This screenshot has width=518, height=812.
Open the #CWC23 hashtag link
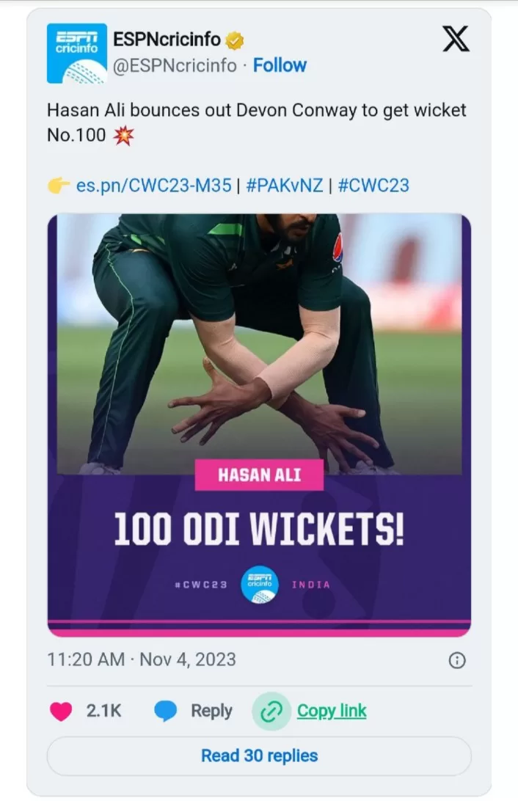[x=373, y=186]
